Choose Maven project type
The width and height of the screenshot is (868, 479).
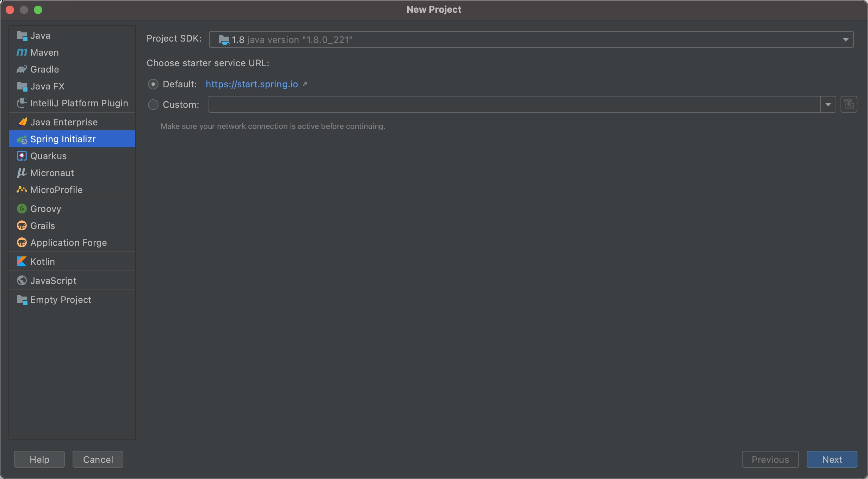pyautogui.click(x=72, y=52)
